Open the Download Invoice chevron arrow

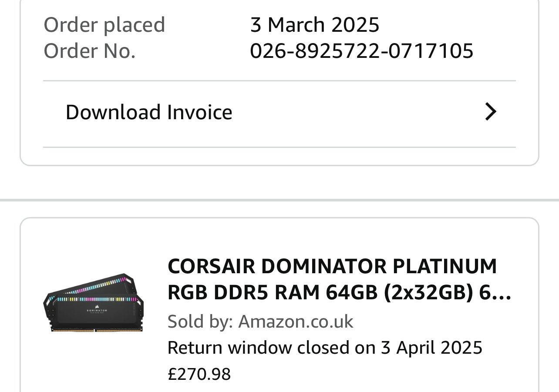(x=491, y=112)
